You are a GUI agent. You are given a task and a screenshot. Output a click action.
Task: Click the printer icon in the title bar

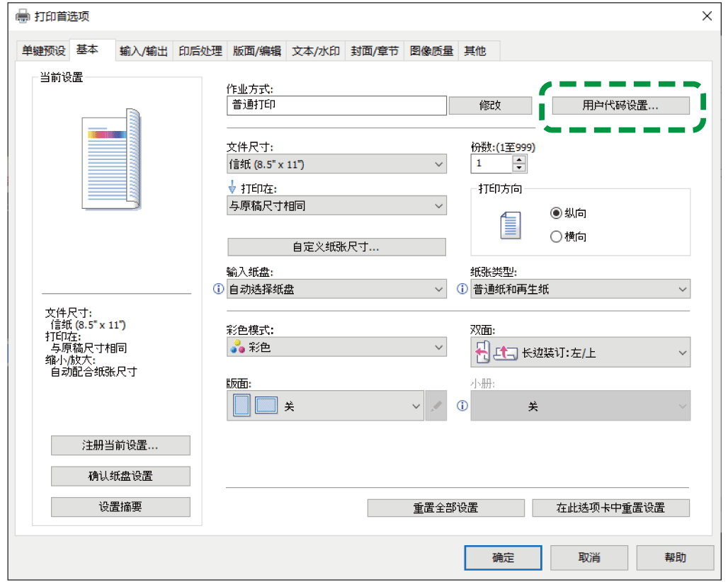21,16
